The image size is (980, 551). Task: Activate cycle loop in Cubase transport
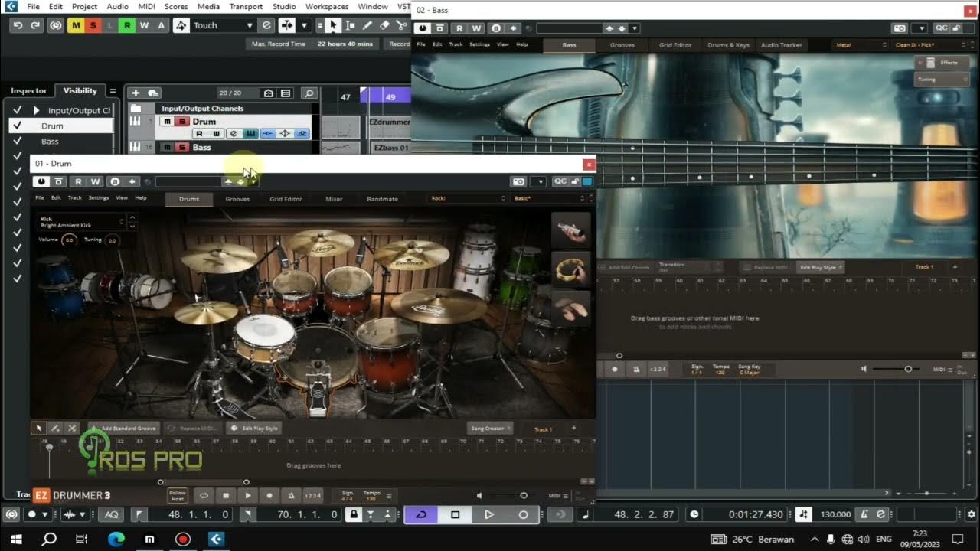click(x=421, y=514)
